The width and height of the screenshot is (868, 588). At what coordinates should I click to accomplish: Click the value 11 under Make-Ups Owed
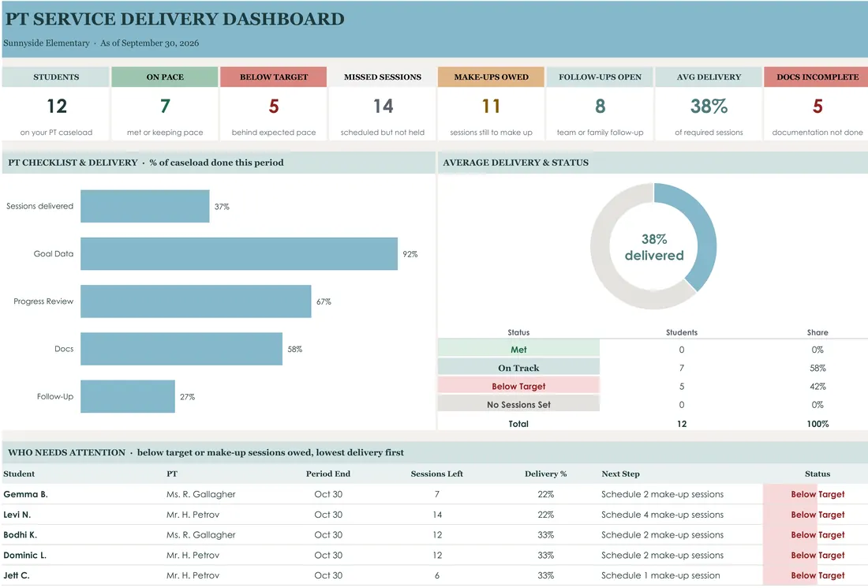click(x=491, y=107)
